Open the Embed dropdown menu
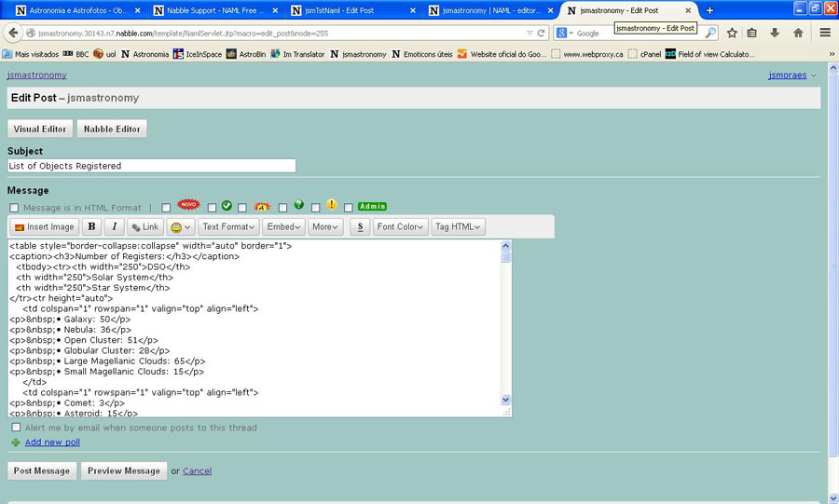This screenshot has width=839, height=504. coord(283,226)
